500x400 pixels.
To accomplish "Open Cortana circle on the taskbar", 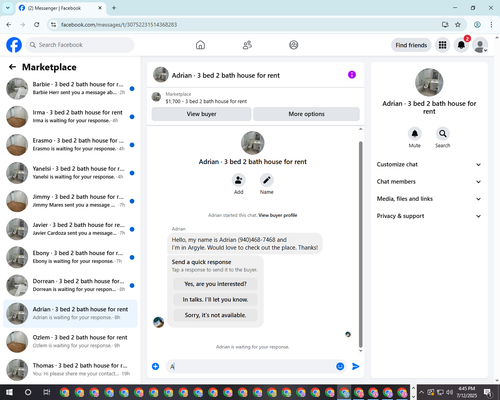I will point(28,392).
